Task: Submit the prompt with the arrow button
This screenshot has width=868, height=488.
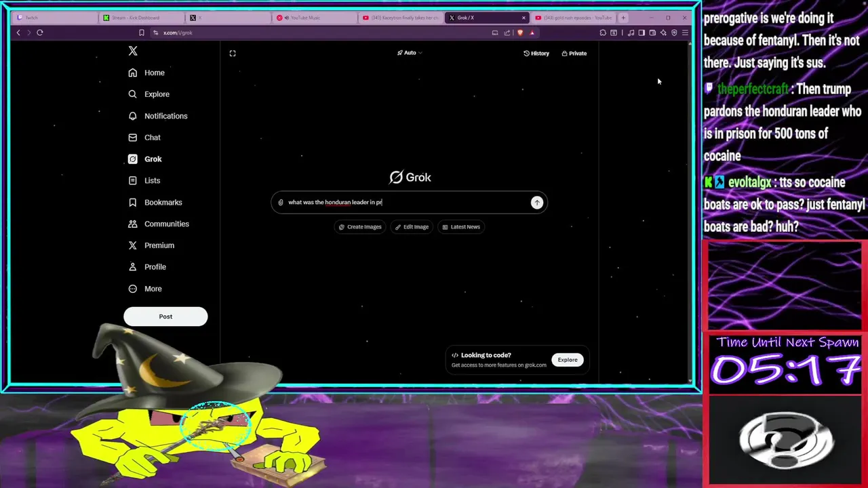Action: [537, 202]
